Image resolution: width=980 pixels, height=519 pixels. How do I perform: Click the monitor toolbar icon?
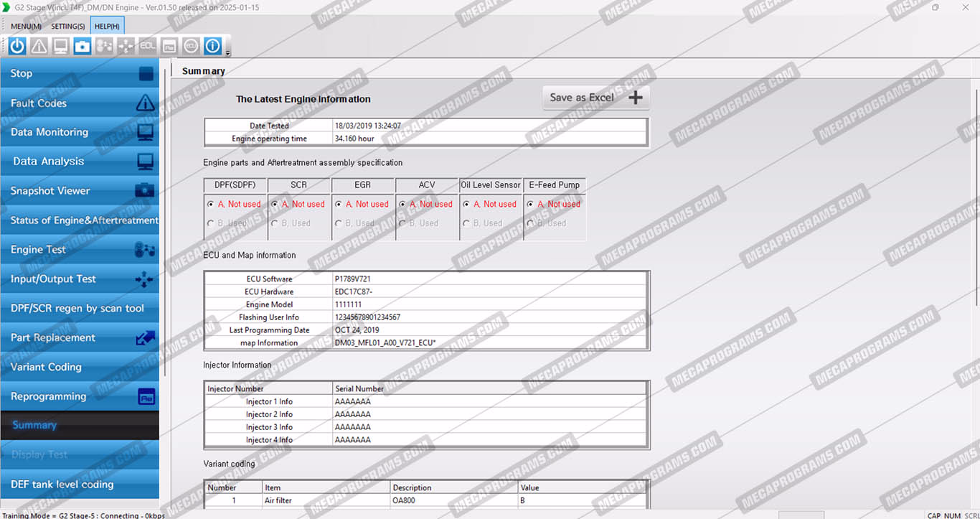pos(61,47)
